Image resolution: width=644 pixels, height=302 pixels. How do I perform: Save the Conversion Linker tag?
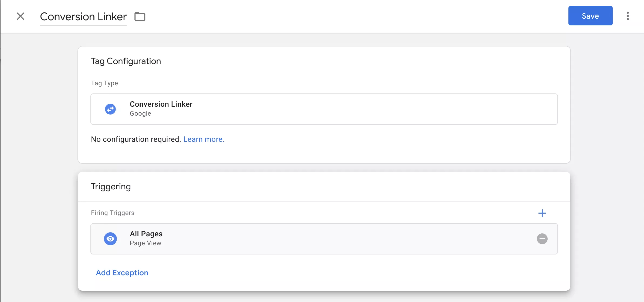(x=590, y=16)
